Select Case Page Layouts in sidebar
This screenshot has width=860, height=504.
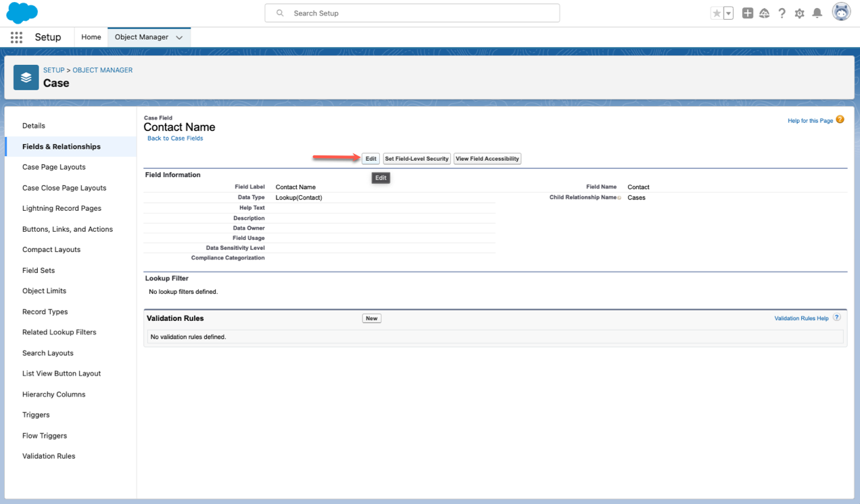[x=54, y=167]
